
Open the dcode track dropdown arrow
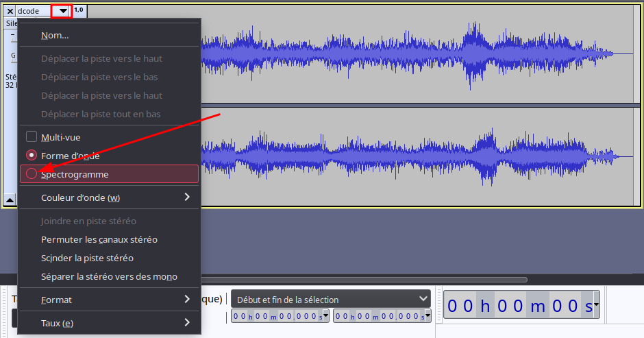coord(62,11)
